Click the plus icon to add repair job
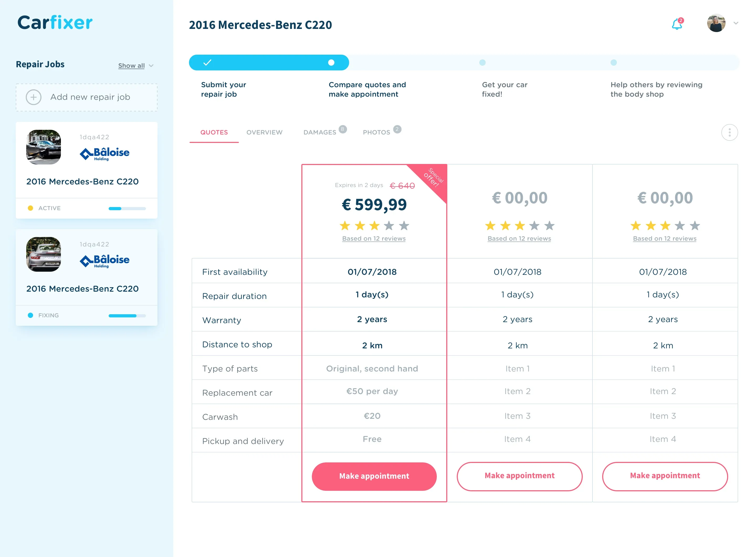This screenshot has width=756, height=557. pyautogui.click(x=33, y=97)
